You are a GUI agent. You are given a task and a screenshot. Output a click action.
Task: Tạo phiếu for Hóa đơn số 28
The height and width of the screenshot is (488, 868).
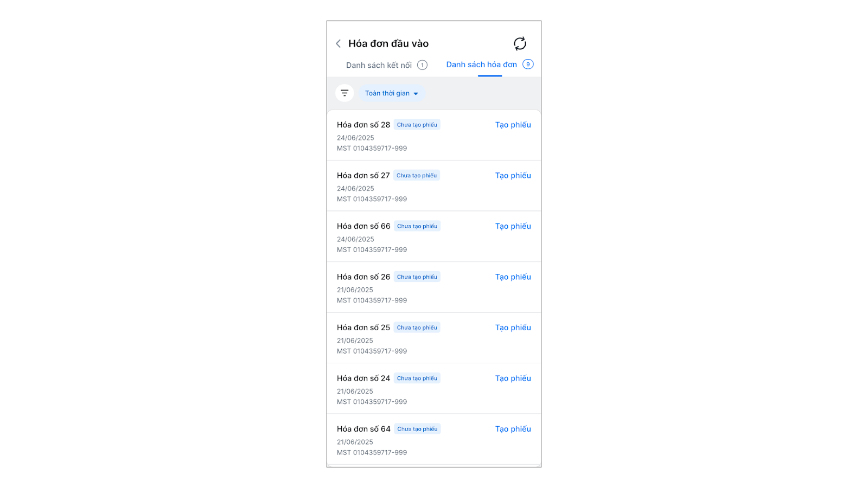coord(513,125)
